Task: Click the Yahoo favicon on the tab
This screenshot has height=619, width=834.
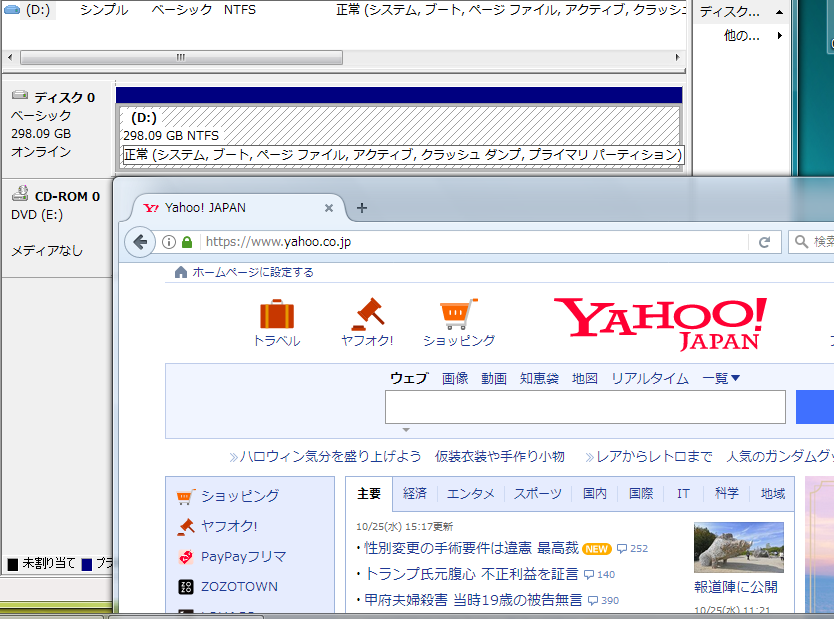Action: 151,208
